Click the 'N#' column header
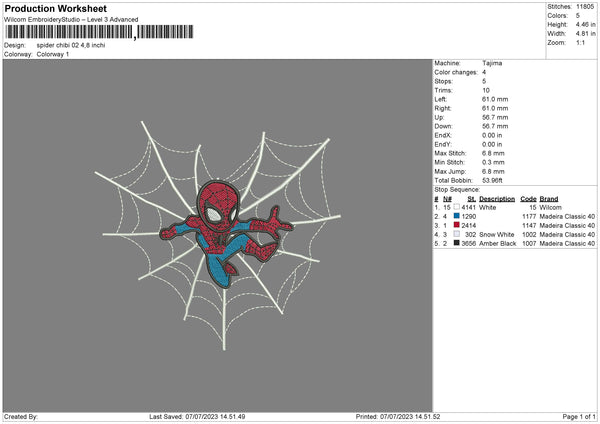Image resolution: width=600 pixels, height=424 pixels. tap(447, 199)
